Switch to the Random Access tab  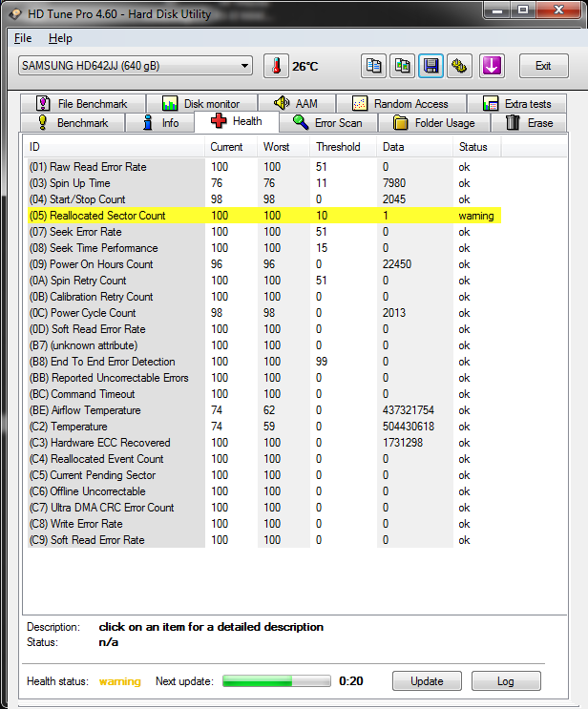point(401,104)
